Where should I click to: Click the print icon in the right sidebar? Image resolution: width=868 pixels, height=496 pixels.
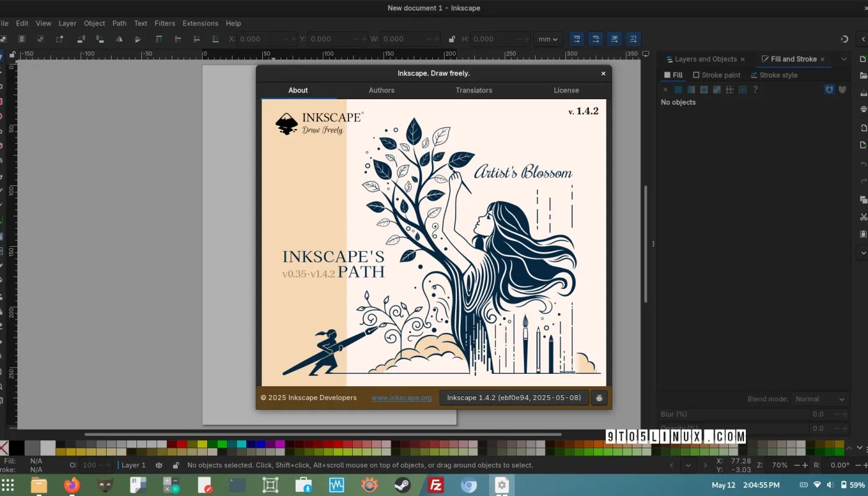pyautogui.click(x=862, y=106)
